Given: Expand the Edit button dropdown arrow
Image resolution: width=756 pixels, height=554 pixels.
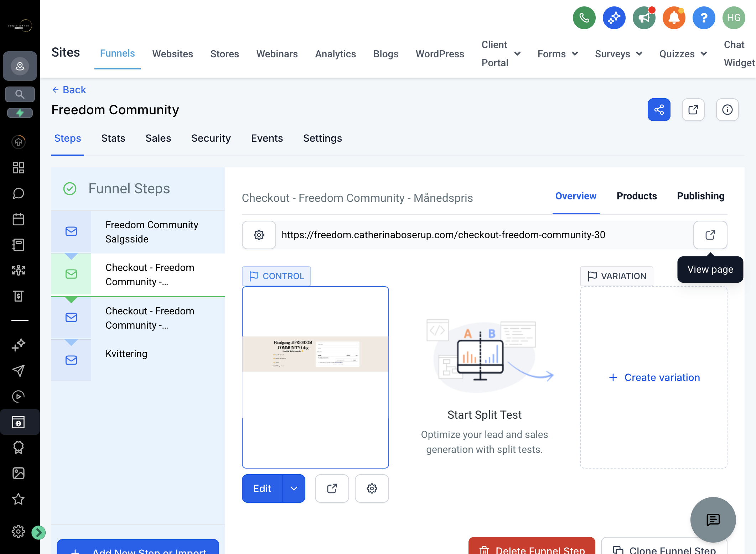Looking at the screenshot, I should (x=294, y=488).
